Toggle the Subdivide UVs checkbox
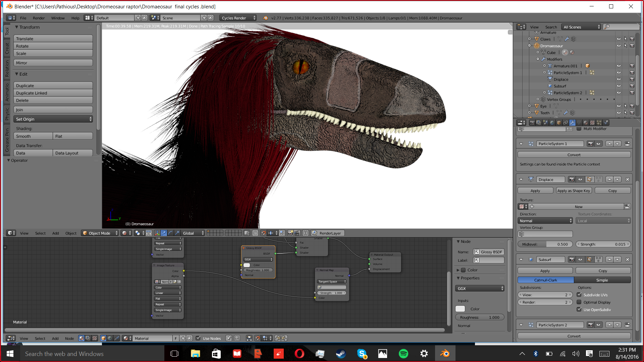This screenshot has height=362, width=644. point(579,295)
